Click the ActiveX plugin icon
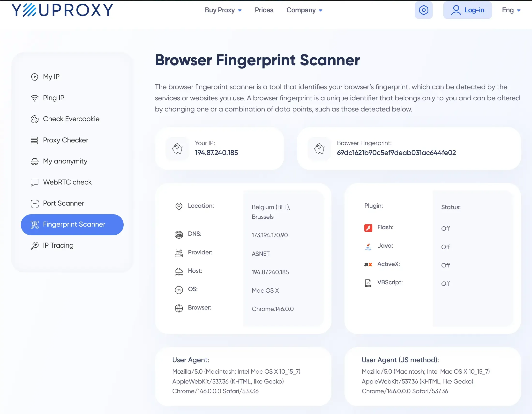The image size is (532, 414). pos(368,265)
